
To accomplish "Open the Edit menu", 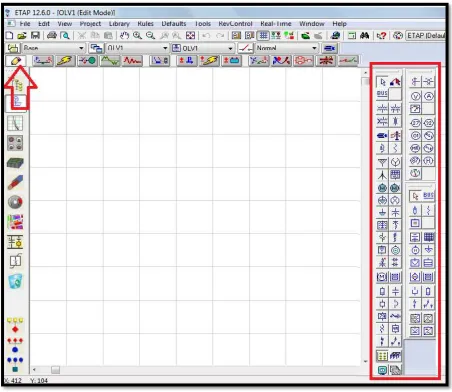I will pyautogui.click(x=44, y=24).
